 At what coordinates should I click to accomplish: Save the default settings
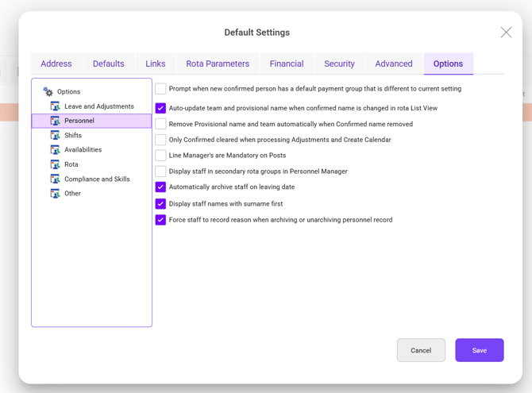(x=480, y=350)
